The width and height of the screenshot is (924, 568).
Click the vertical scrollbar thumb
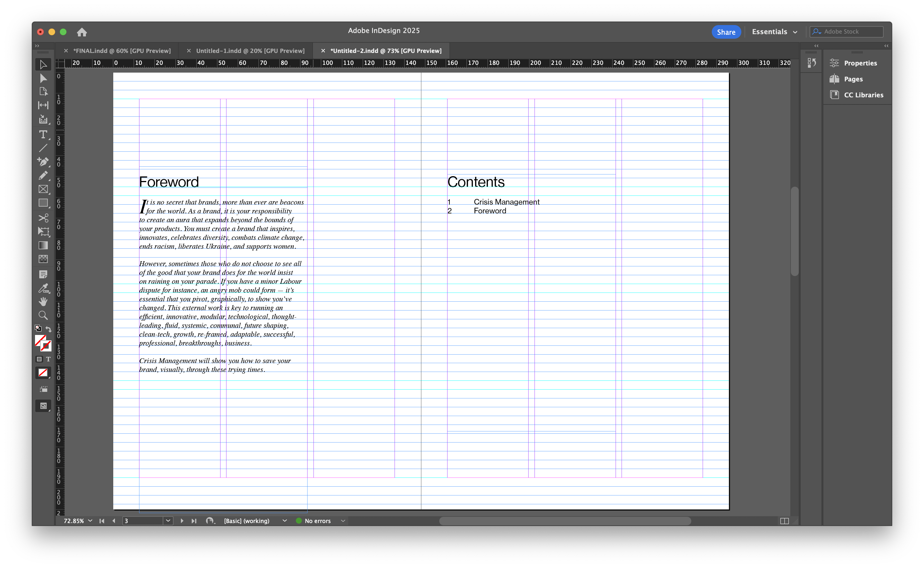coord(795,231)
